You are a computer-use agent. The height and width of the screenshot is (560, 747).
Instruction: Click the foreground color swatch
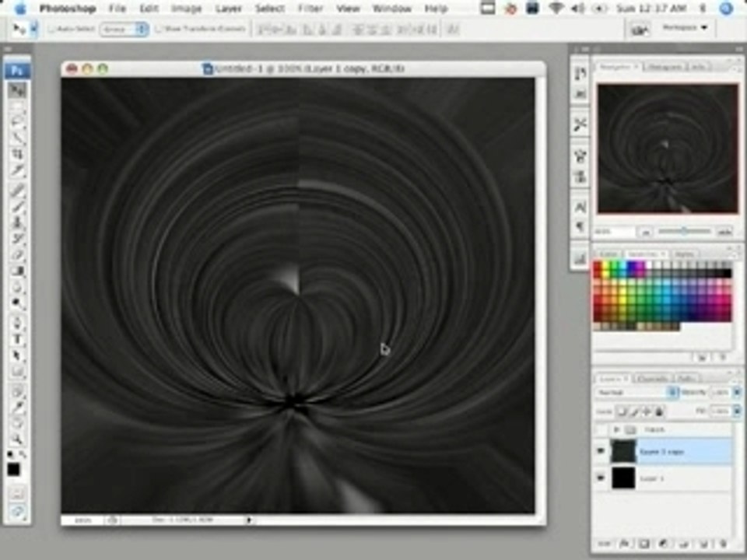point(13,470)
